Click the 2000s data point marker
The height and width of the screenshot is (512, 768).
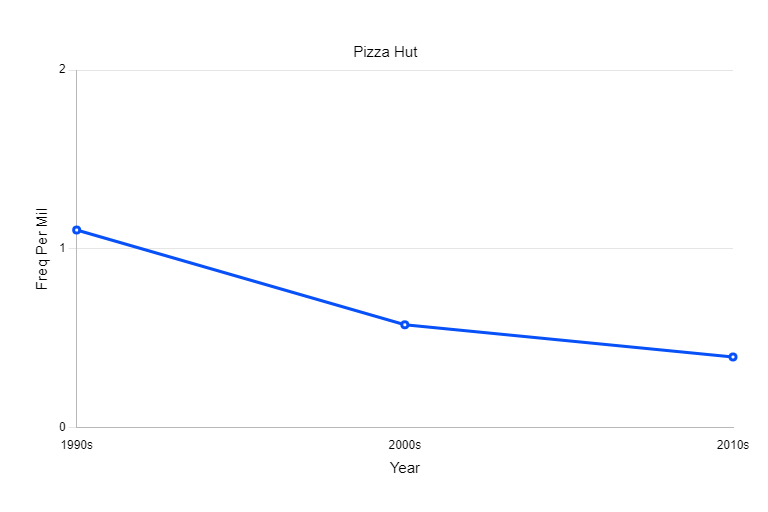point(405,325)
